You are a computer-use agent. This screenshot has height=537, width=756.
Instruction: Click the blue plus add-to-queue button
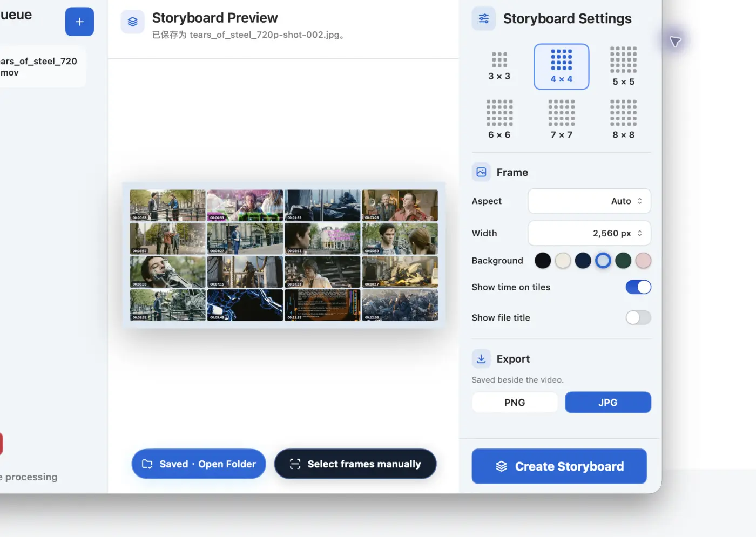[x=79, y=22]
